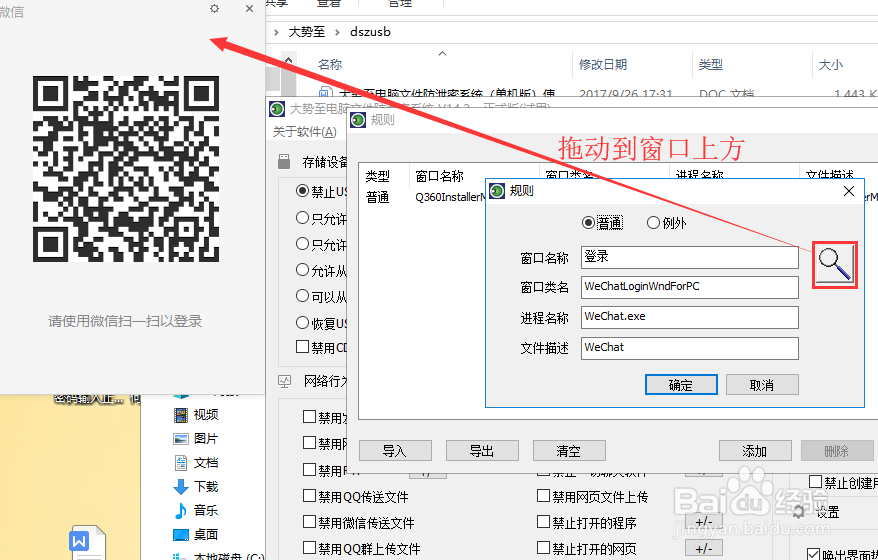Enable 禁用QQ传送文件 checkbox
Screen dimensions: 878x560
[309, 496]
